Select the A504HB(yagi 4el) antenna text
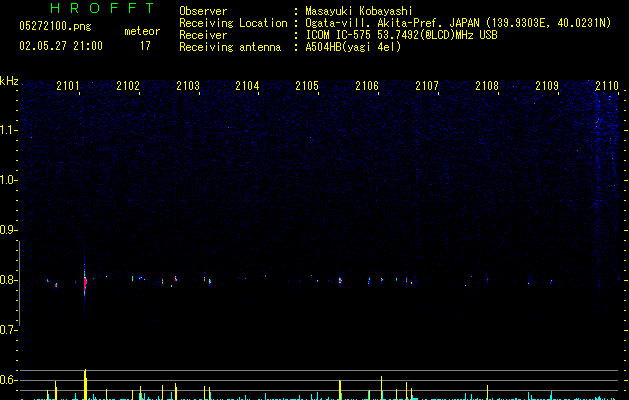 pyautogui.click(x=353, y=47)
